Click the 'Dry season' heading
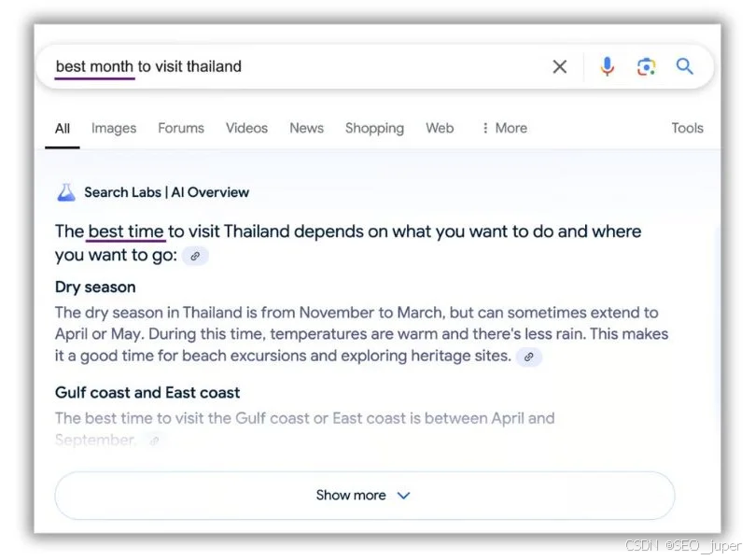755x560 pixels. coord(95,287)
